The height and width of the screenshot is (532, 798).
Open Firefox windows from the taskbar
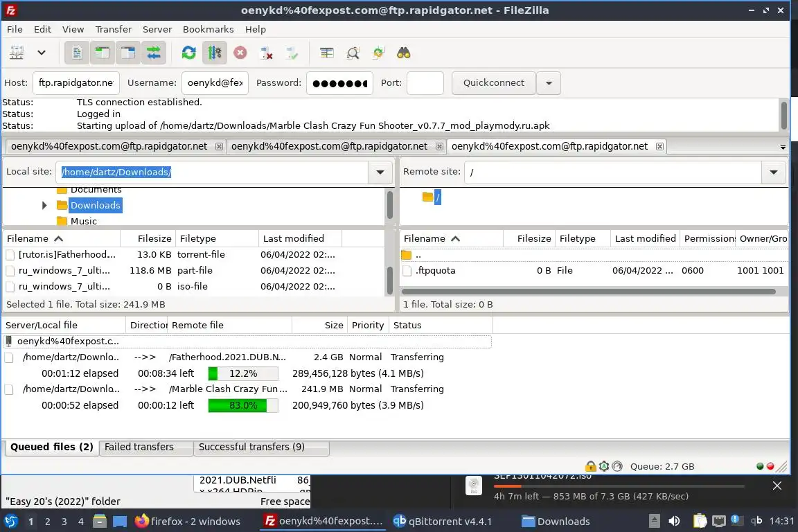187,522
